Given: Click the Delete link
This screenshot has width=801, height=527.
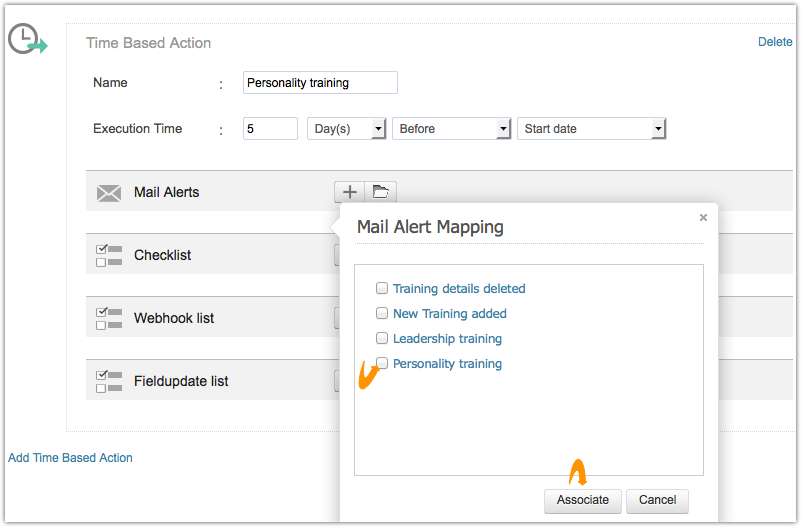Looking at the screenshot, I should coord(774,42).
